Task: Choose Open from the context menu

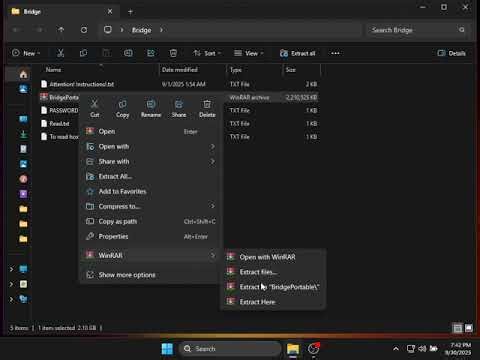Action: tap(150, 132)
